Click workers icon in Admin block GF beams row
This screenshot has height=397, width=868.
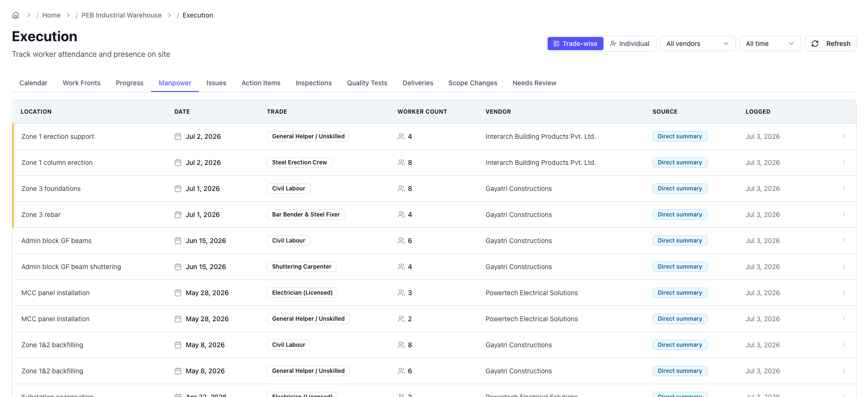pos(401,241)
